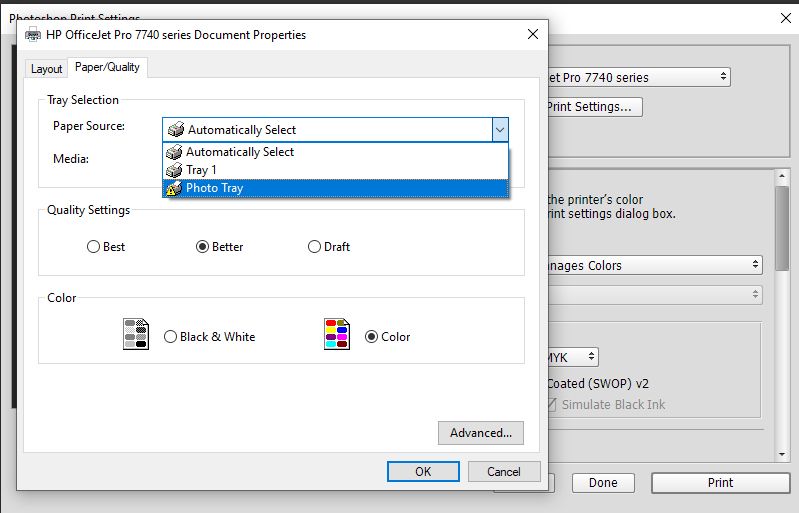The image size is (799, 513).
Task: Select the Best quality radio button
Action: (93, 247)
